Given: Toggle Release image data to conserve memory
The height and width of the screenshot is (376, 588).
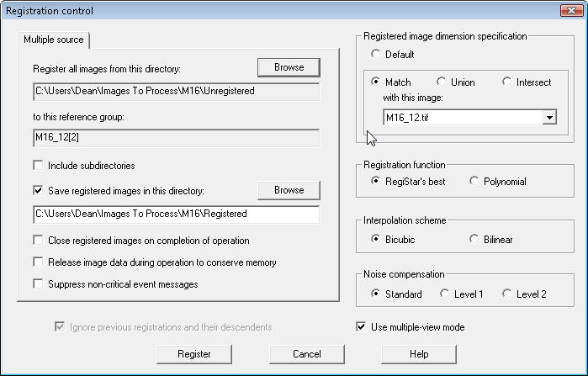Looking at the screenshot, I should pyautogui.click(x=39, y=262).
